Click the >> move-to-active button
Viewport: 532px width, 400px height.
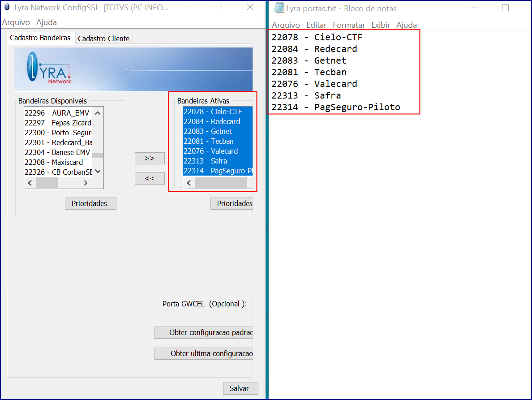[150, 159]
